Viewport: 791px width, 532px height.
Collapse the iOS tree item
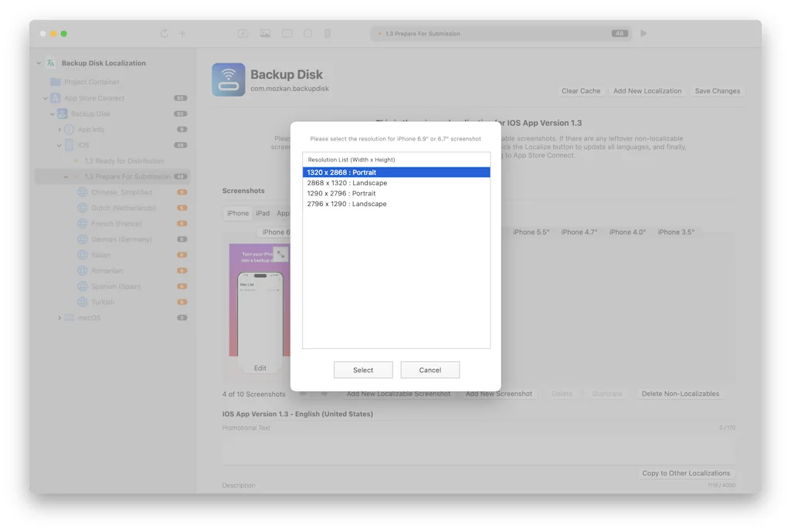pyautogui.click(x=60, y=144)
